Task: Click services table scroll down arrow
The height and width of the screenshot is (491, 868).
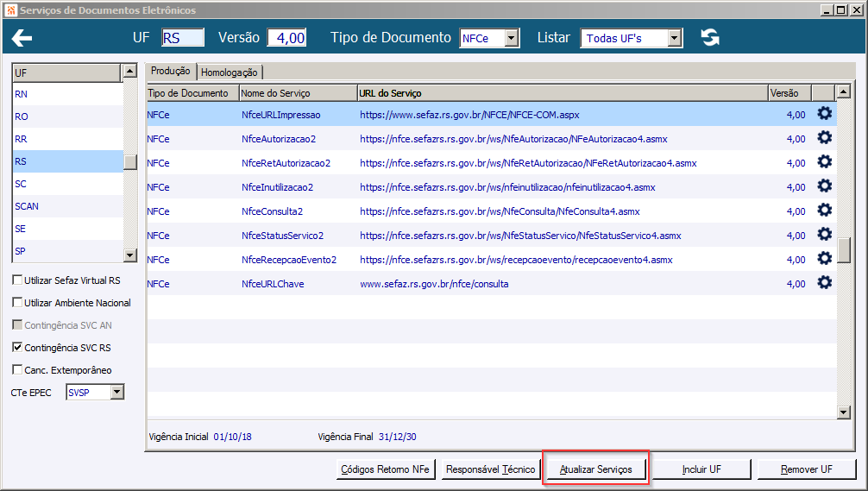Action: click(843, 412)
